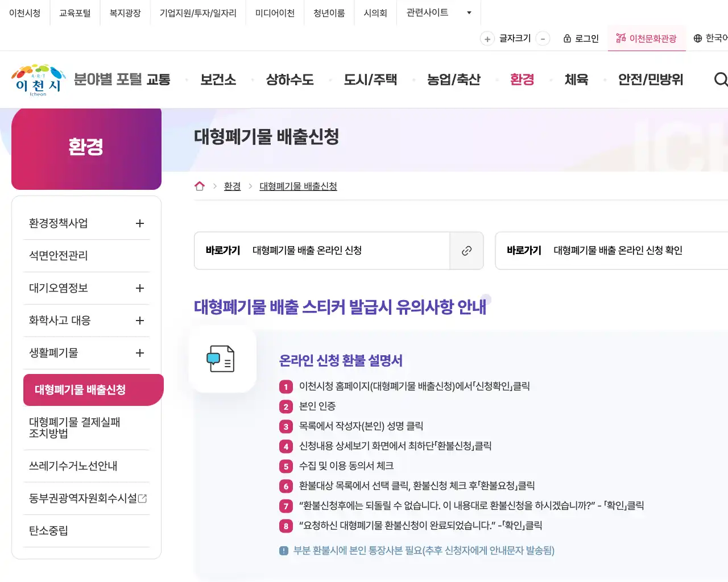Select 탄소중립 sidebar item
The width and height of the screenshot is (728, 582).
point(86,531)
